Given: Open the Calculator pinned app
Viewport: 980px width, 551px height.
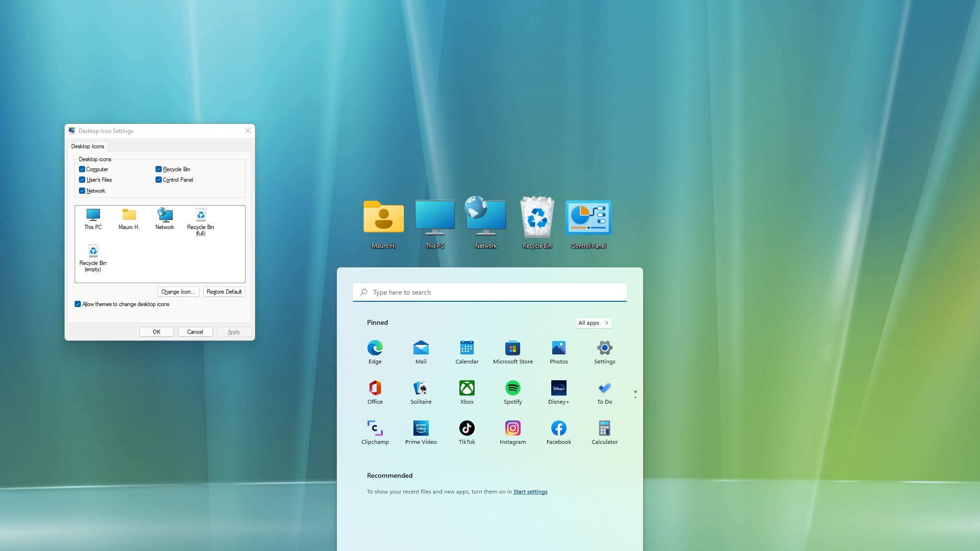Looking at the screenshot, I should click(x=604, y=429).
